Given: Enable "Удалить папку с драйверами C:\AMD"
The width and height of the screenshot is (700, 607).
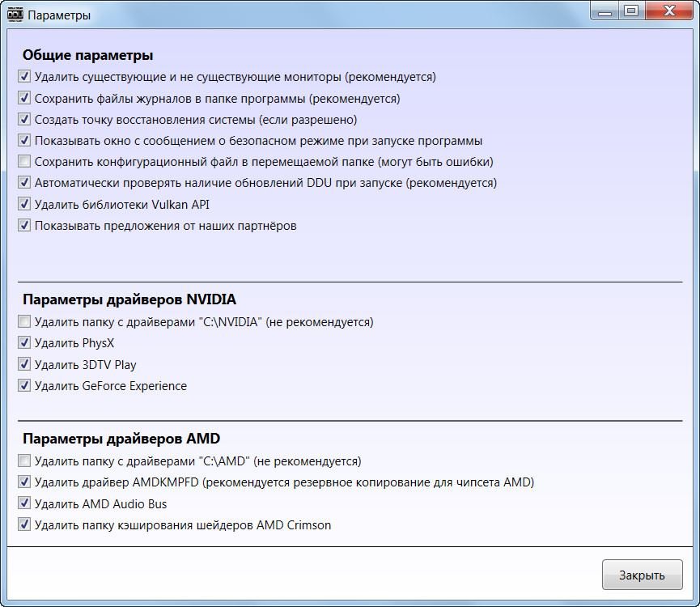Looking at the screenshot, I should 24,461.
